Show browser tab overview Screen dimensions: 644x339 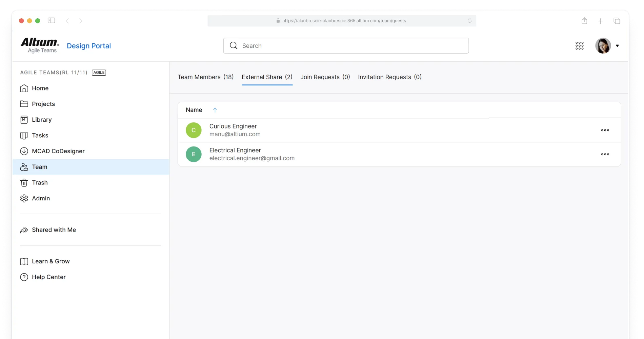617,21
